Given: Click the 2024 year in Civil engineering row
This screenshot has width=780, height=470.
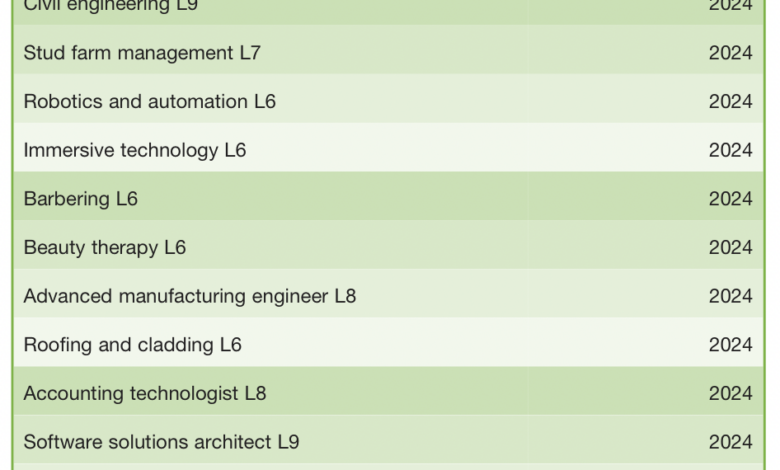Looking at the screenshot, I should 730,6.
